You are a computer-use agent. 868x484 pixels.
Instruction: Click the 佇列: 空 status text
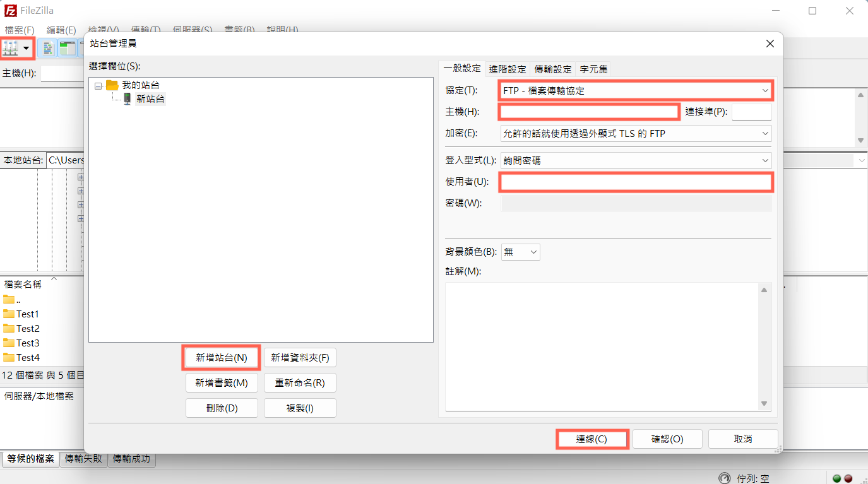pos(753,478)
